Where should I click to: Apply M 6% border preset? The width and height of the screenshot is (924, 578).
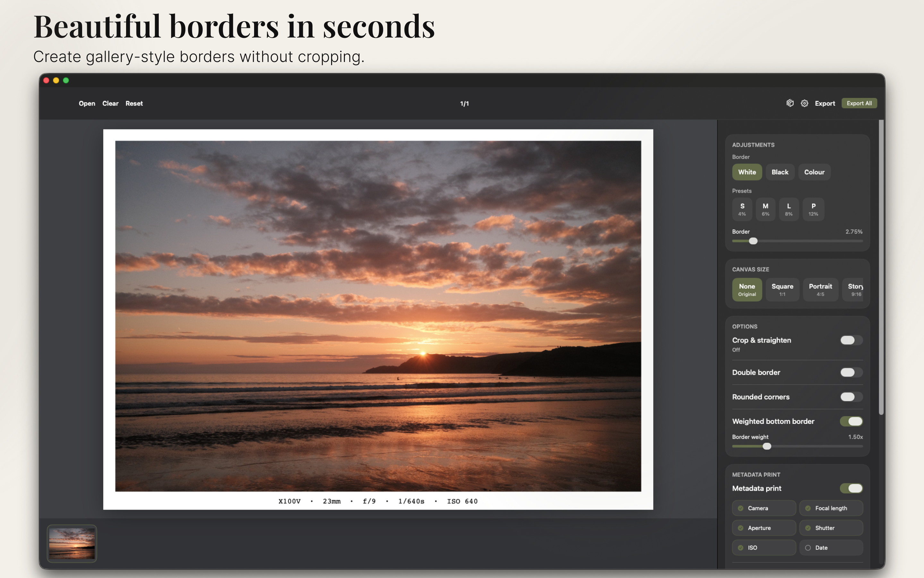(x=766, y=209)
